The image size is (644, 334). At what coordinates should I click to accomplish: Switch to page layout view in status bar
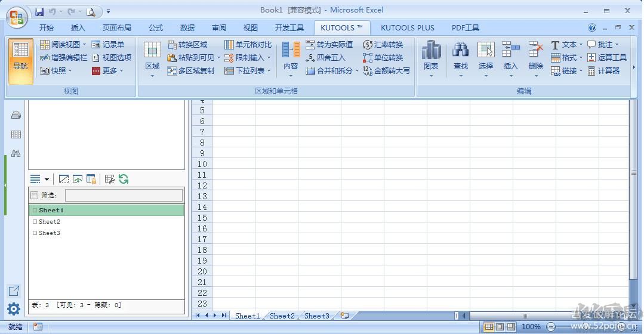click(x=500, y=327)
